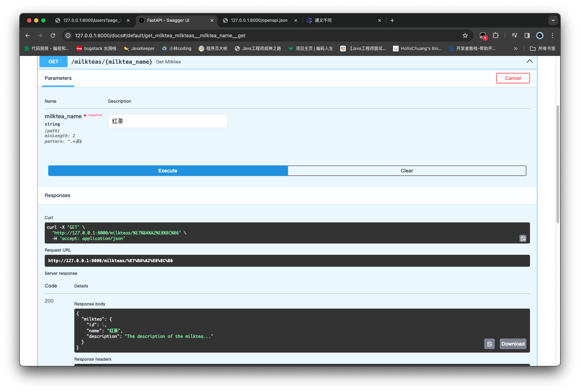Click the page vertical scrollbar
The width and height of the screenshot is (580, 392).
click(558, 164)
